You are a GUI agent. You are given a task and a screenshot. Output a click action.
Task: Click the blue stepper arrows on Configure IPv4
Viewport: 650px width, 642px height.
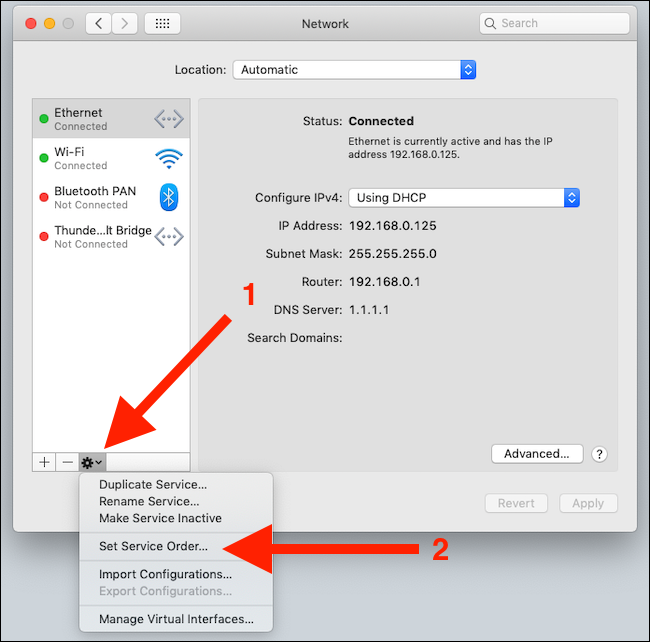(572, 198)
